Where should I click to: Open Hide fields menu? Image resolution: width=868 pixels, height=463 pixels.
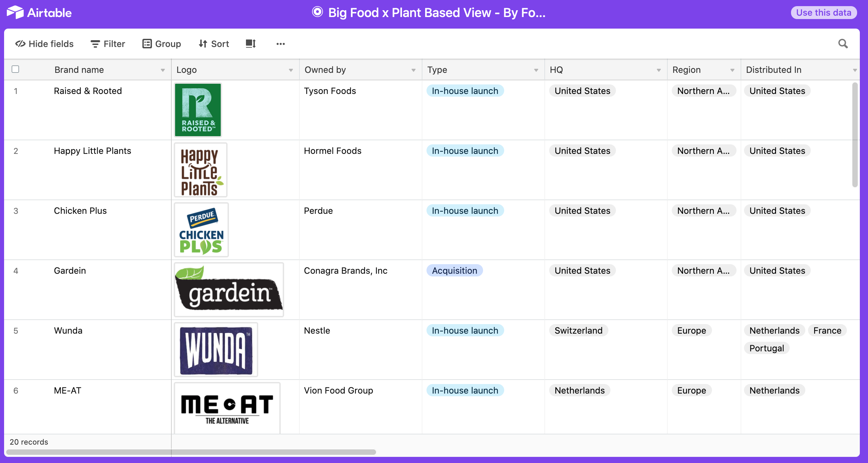[44, 44]
